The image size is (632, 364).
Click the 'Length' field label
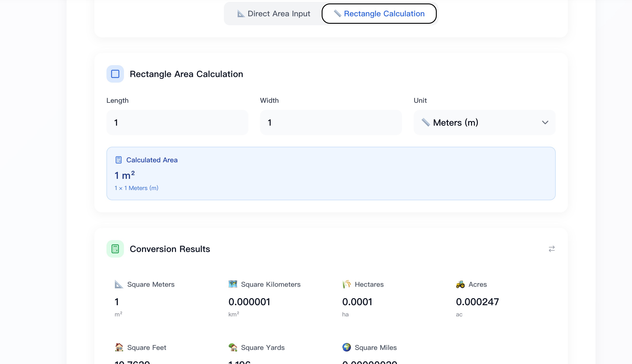[117, 101]
